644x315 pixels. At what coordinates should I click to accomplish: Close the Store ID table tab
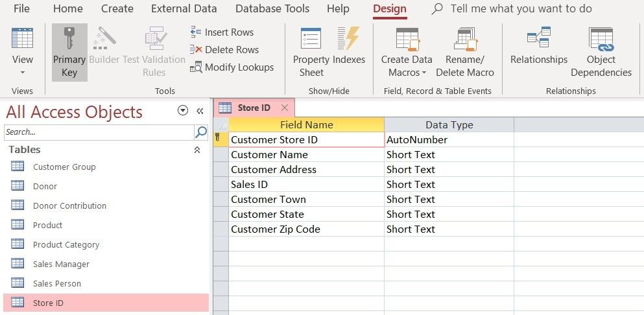pyautogui.click(x=285, y=108)
